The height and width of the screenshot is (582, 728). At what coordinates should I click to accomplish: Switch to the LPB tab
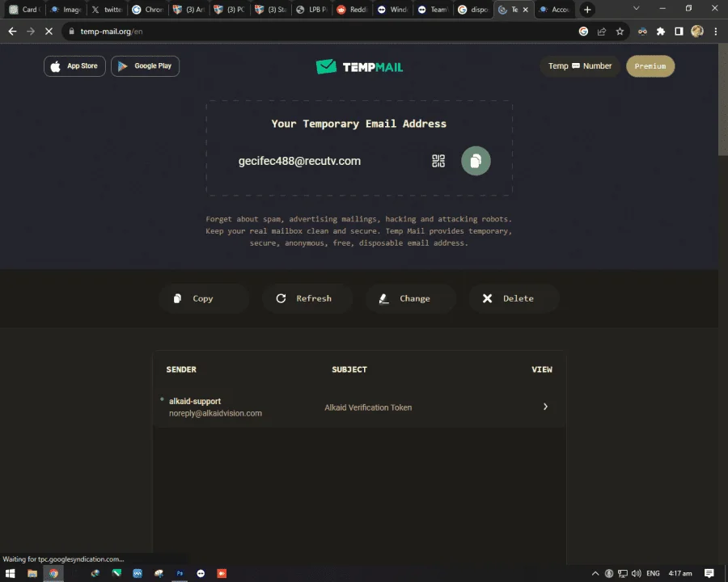pyautogui.click(x=311, y=9)
